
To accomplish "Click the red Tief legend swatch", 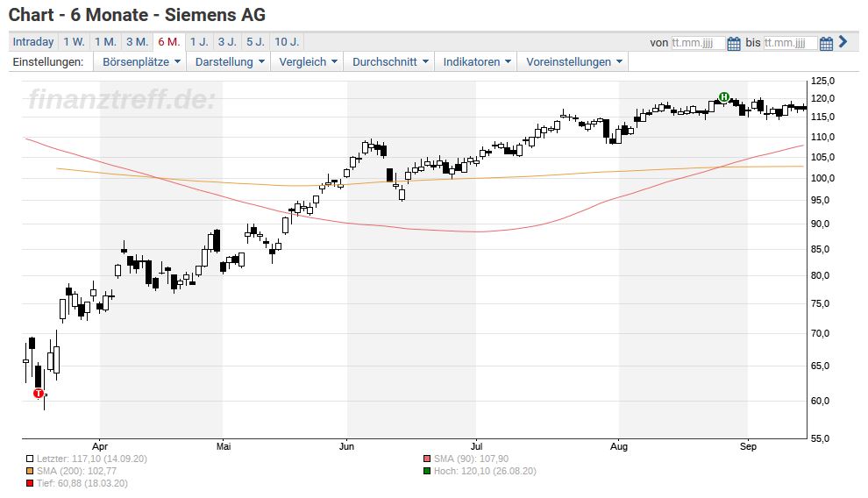I will click(30, 483).
